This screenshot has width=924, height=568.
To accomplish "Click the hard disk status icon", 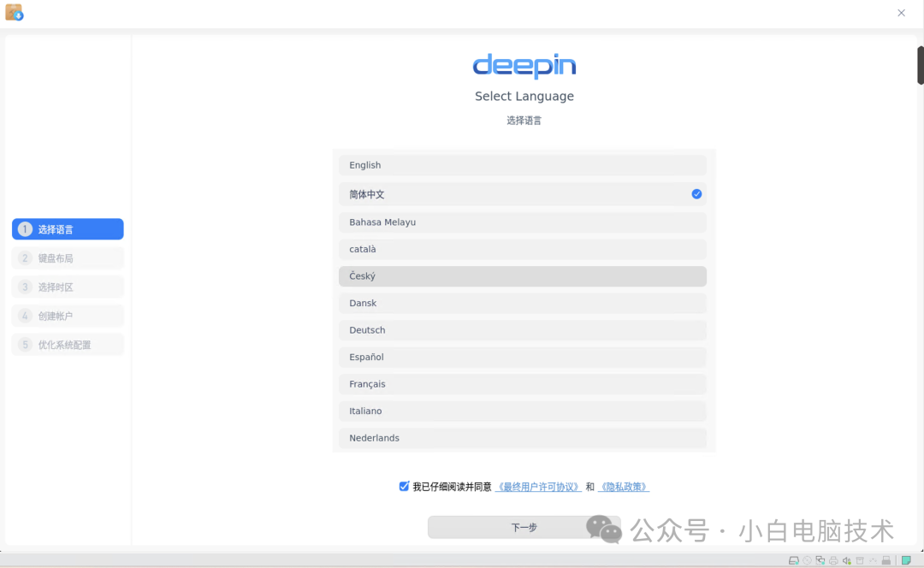I will (x=794, y=560).
